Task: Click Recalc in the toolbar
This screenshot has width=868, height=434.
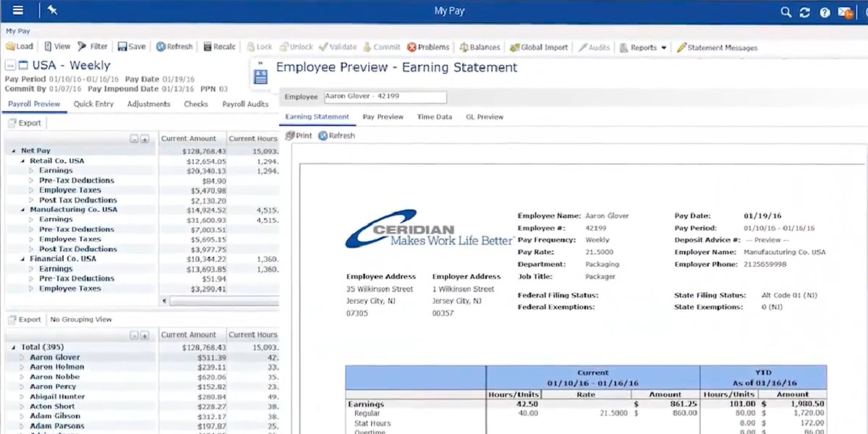Action: pos(218,47)
